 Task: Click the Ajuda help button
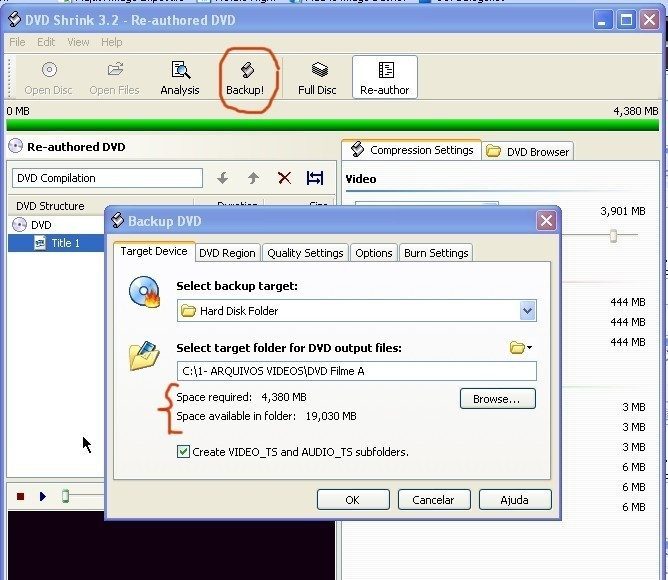click(x=515, y=499)
